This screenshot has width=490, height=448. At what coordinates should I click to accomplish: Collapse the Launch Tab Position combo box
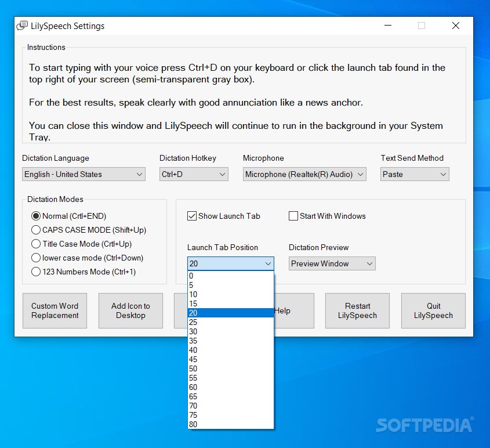click(231, 263)
